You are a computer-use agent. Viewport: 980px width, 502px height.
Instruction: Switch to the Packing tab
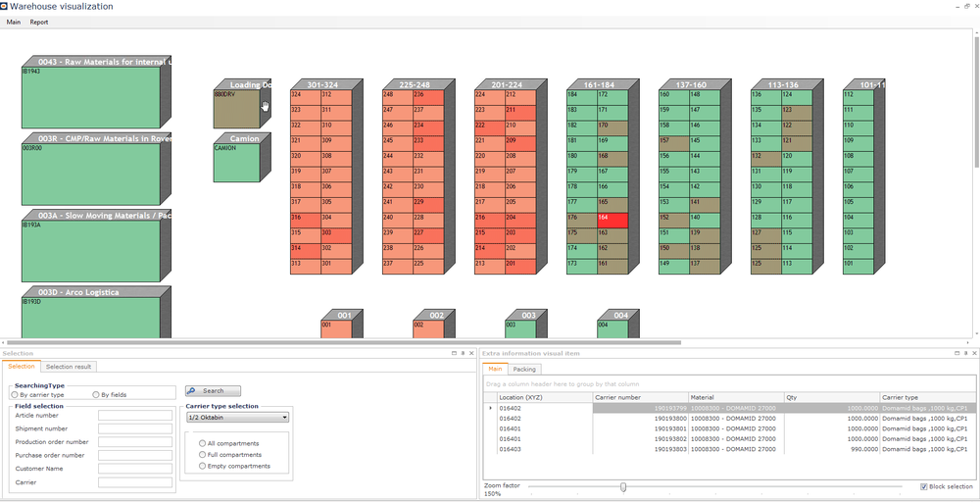click(x=523, y=369)
